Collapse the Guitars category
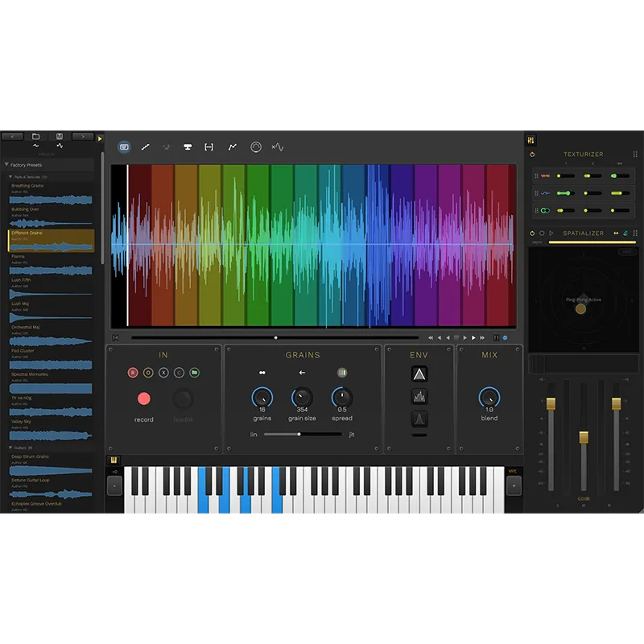Screen dimensions: 644x644 pyautogui.click(x=10, y=448)
